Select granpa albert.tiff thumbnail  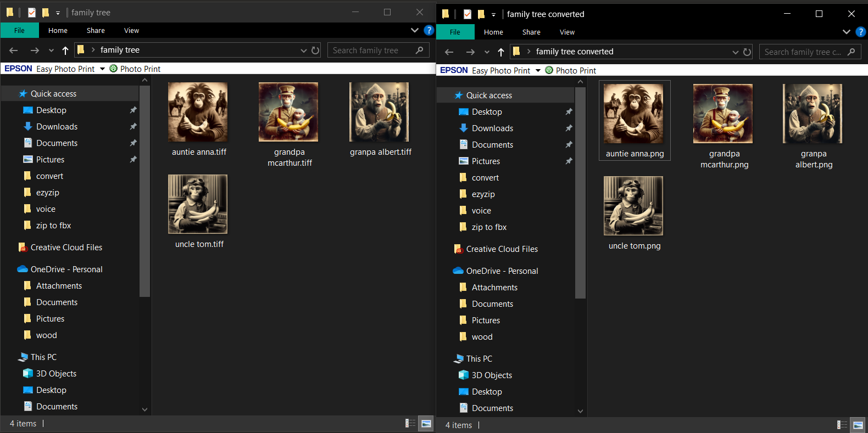tap(379, 112)
